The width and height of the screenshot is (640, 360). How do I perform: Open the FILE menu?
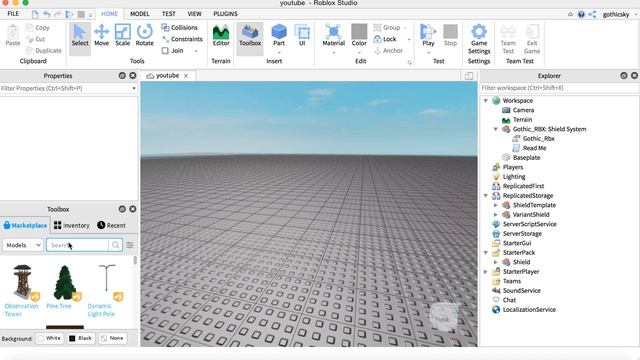tap(13, 14)
